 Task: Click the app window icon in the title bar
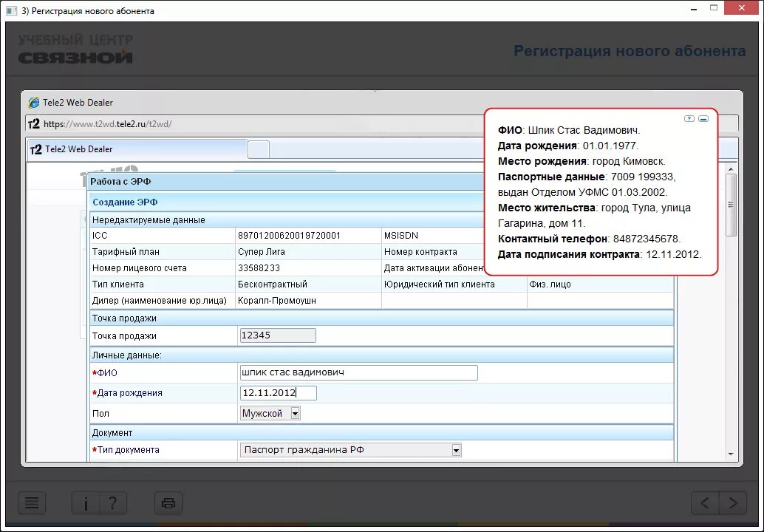point(12,10)
